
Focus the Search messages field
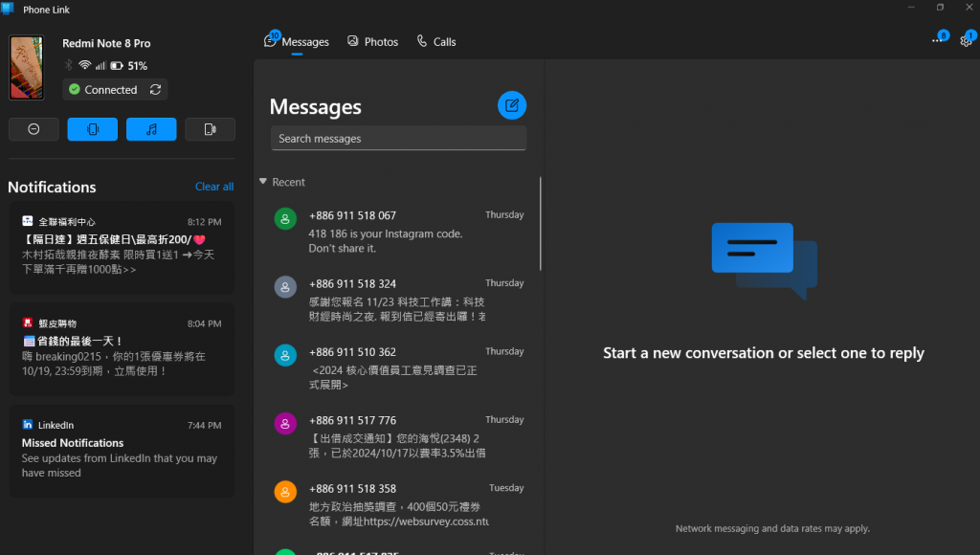399,138
